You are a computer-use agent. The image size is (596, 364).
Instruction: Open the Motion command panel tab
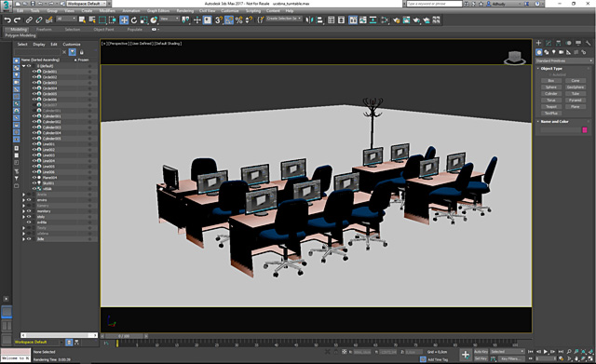(568, 43)
